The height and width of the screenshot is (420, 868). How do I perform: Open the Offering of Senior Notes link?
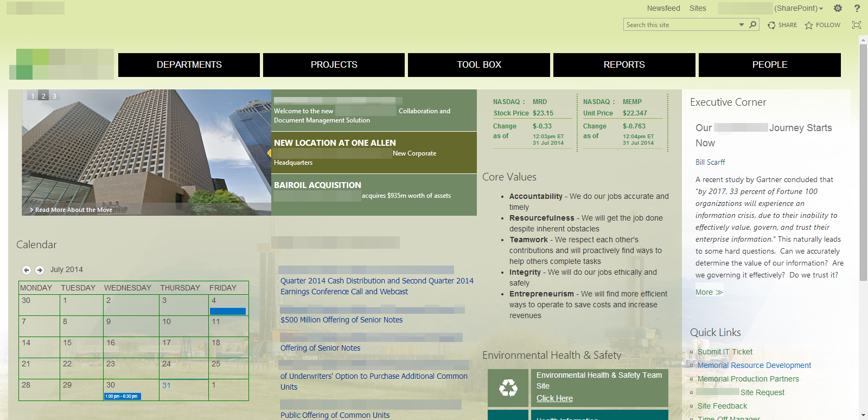pyautogui.click(x=320, y=348)
